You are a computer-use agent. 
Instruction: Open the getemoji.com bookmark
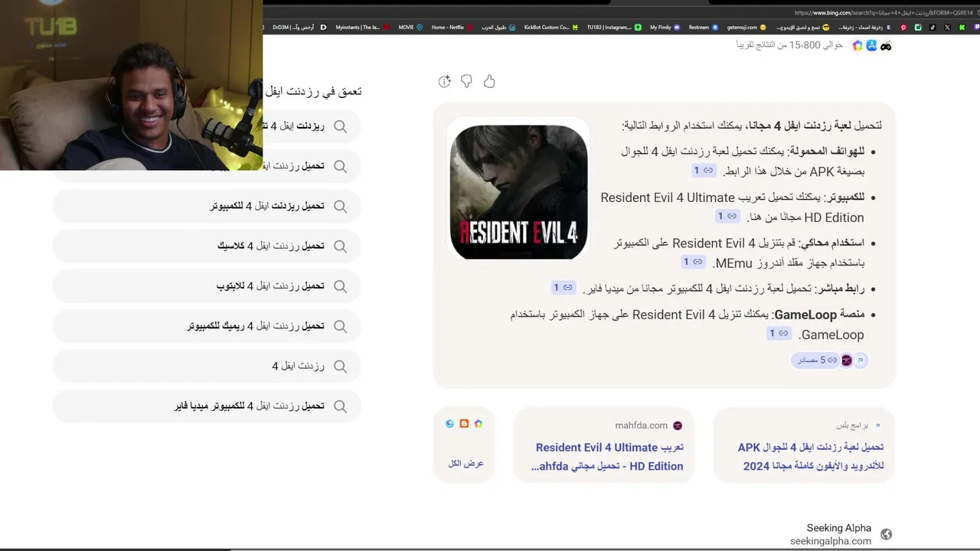click(x=746, y=28)
